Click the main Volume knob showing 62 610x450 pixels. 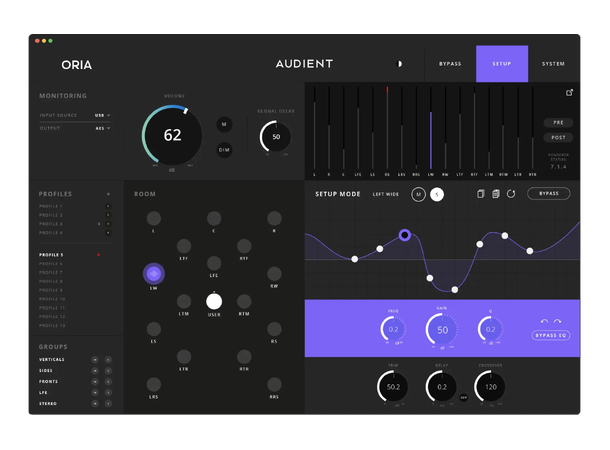click(x=172, y=135)
